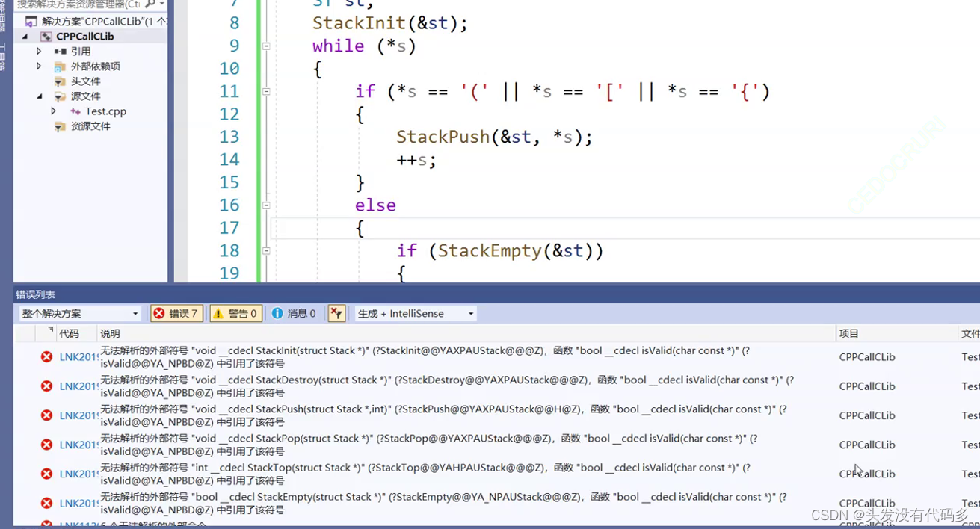Click the 头文件 filter folder icon
The image size is (980, 529).
pos(60,81)
